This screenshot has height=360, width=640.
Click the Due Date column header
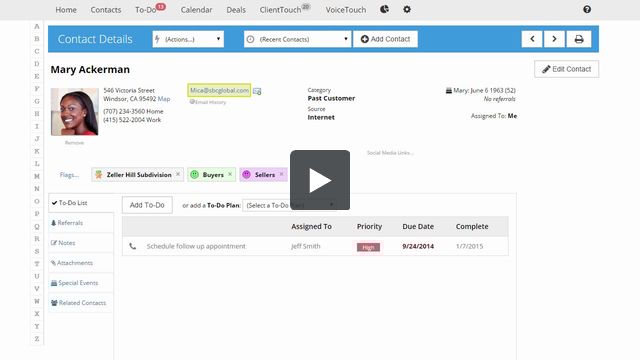[418, 227]
